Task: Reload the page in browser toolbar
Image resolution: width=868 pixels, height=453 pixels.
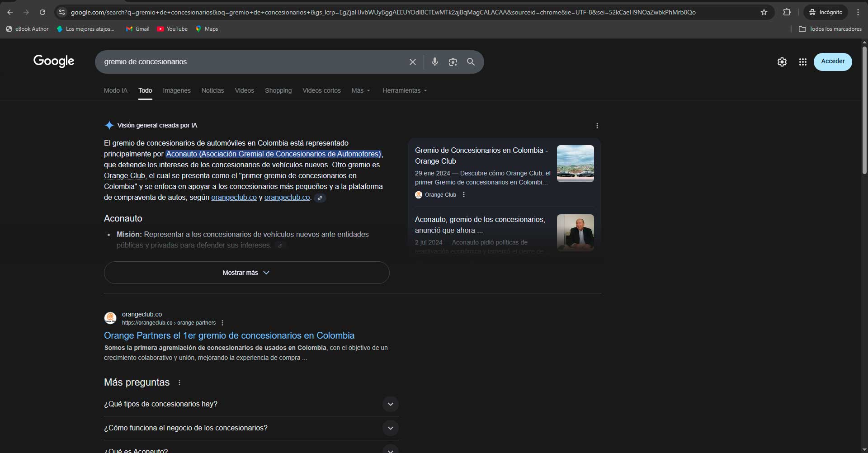Action: click(x=42, y=12)
